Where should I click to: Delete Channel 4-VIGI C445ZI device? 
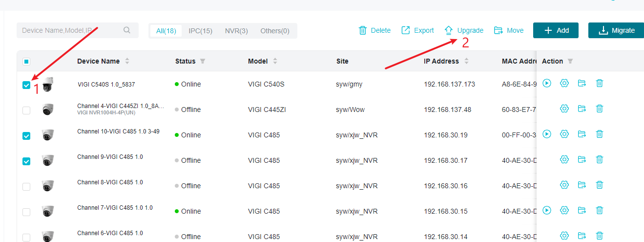pos(600,109)
